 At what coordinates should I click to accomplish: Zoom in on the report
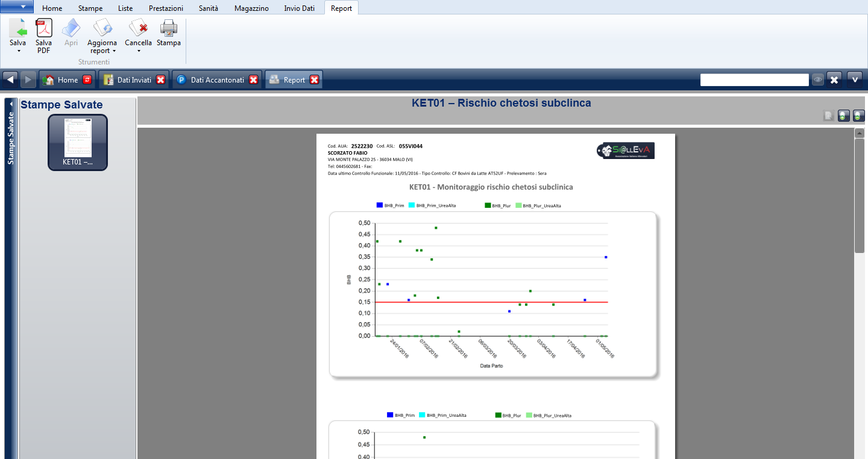tap(844, 116)
